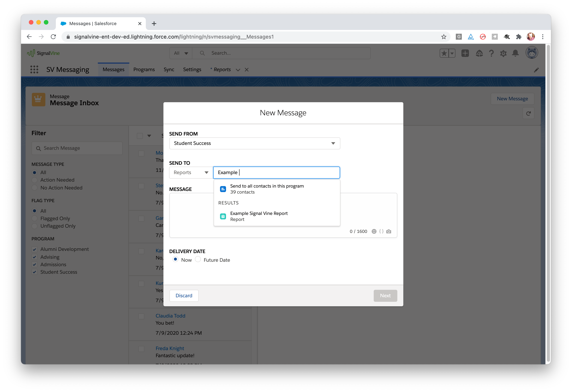Open the user profile avatar menu
The image size is (572, 392).
(532, 53)
